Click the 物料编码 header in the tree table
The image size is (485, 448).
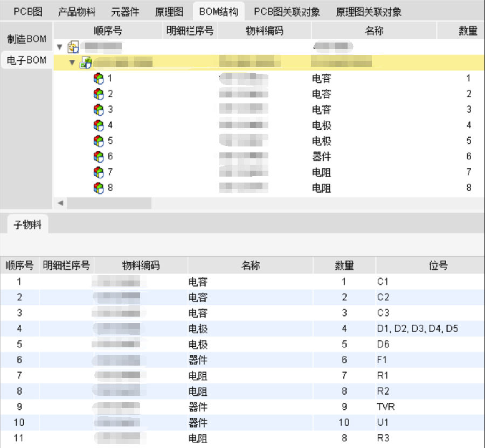[265, 31]
